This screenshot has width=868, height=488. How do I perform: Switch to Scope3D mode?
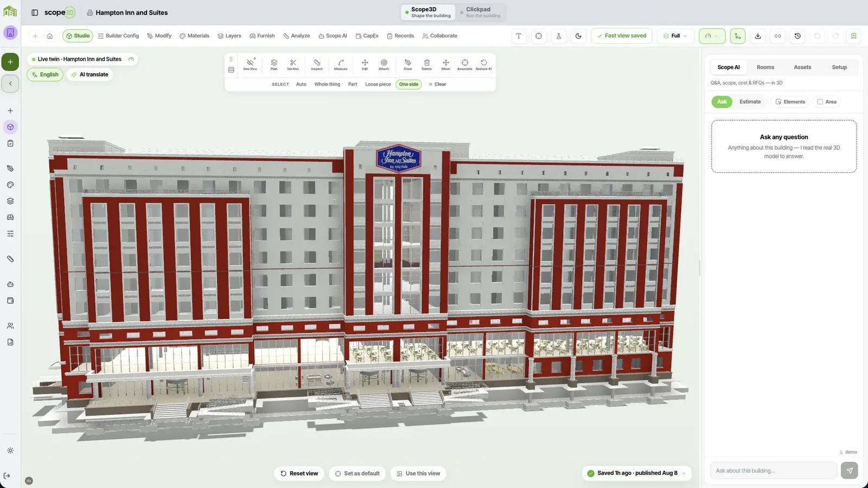click(x=429, y=12)
